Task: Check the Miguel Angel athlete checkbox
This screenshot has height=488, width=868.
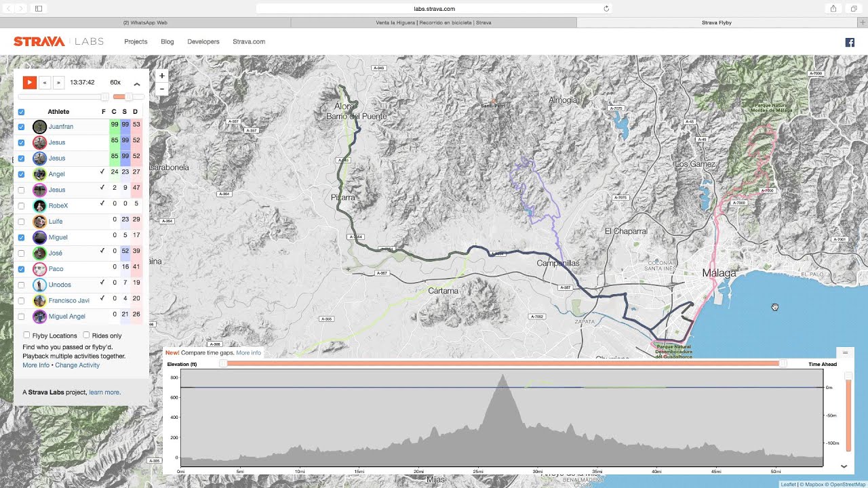Action: [x=22, y=317]
